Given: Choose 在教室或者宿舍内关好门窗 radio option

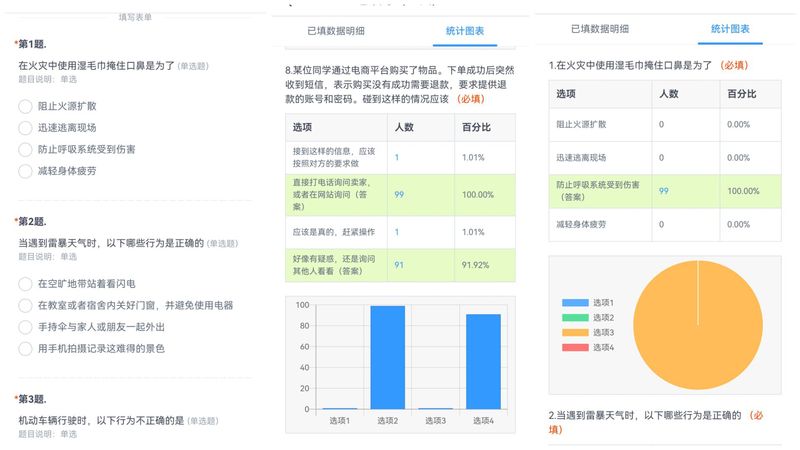Looking at the screenshot, I should point(25,305).
